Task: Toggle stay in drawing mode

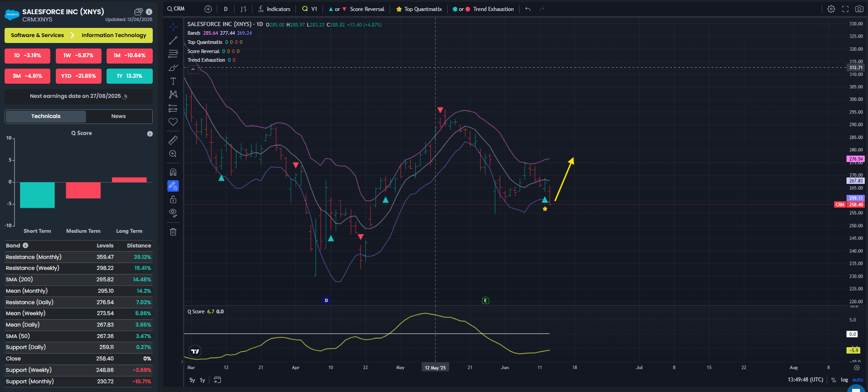Action: 173,186
